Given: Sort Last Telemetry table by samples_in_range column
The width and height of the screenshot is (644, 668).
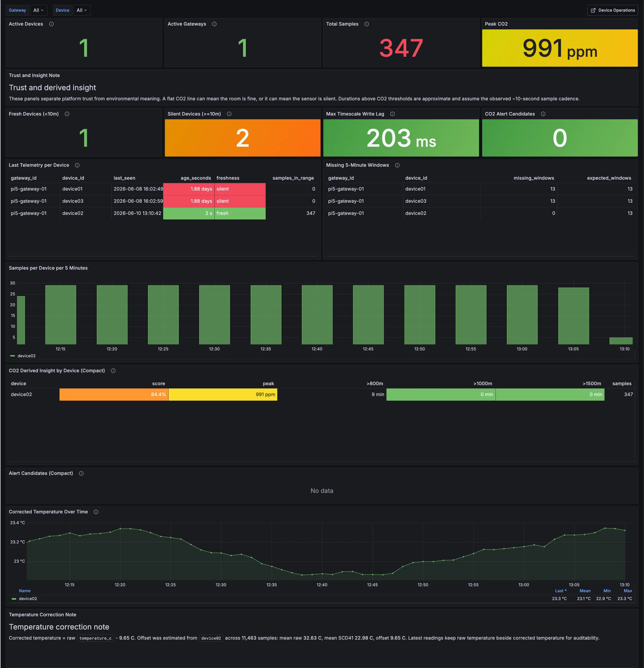Looking at the screenshot, I should tap(293, 178).
